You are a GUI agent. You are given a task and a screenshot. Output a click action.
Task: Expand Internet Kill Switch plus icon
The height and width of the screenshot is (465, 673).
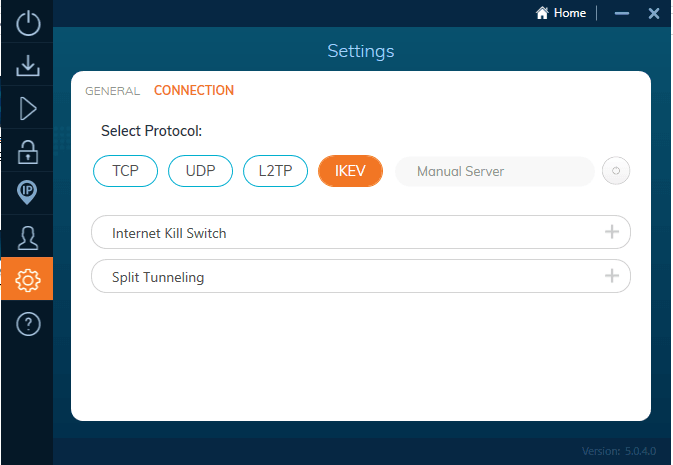(612, 232)
